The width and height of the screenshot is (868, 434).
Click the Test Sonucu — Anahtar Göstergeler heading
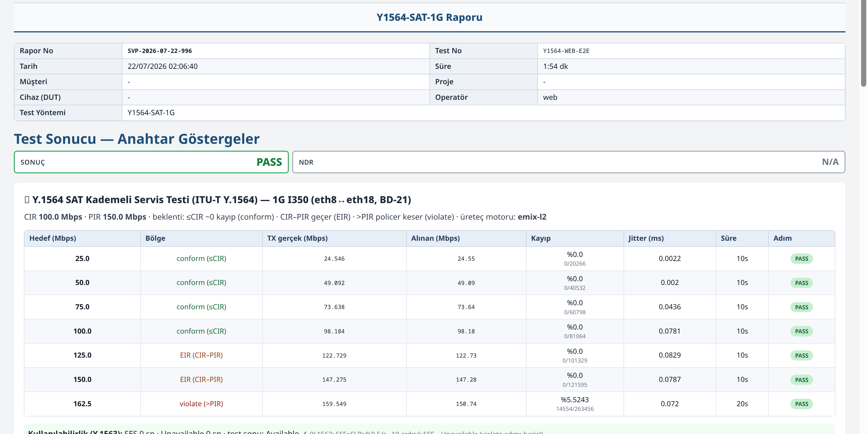(x=137, y=139)
